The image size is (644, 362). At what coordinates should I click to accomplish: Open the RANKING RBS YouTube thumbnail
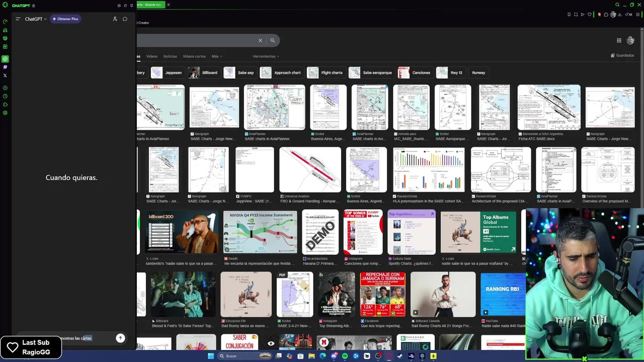[x=503, y=294]
